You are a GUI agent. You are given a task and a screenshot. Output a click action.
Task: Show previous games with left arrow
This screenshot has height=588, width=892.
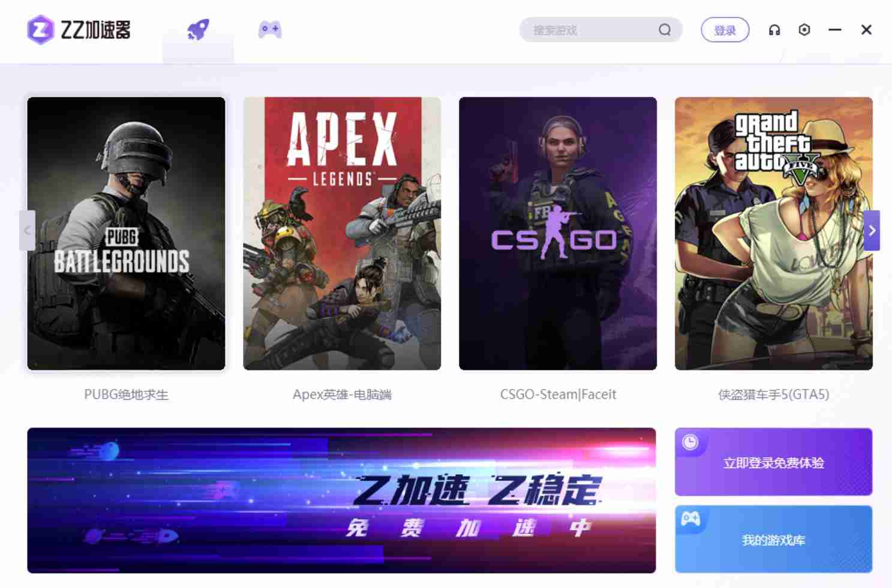pos(27,231)
